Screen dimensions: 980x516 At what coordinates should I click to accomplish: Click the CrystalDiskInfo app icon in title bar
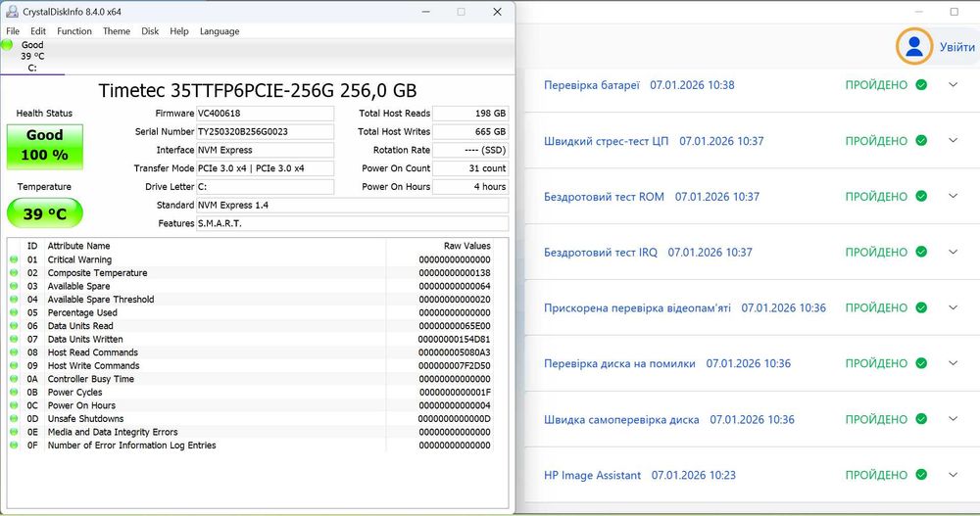pos(11,11)
